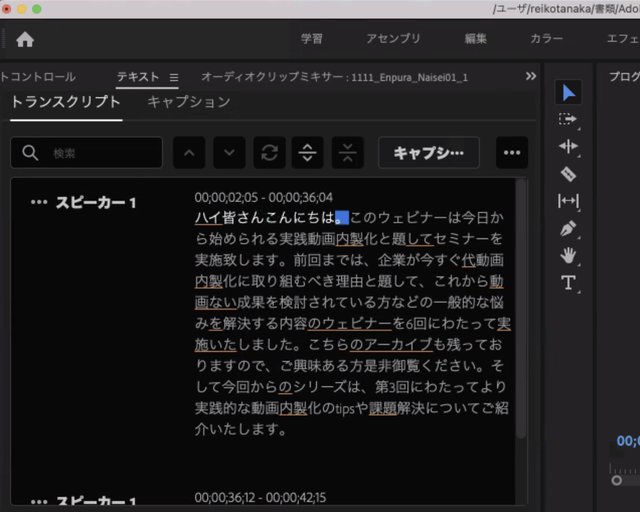Click the キャプション creation button

[x=428, y=153]
